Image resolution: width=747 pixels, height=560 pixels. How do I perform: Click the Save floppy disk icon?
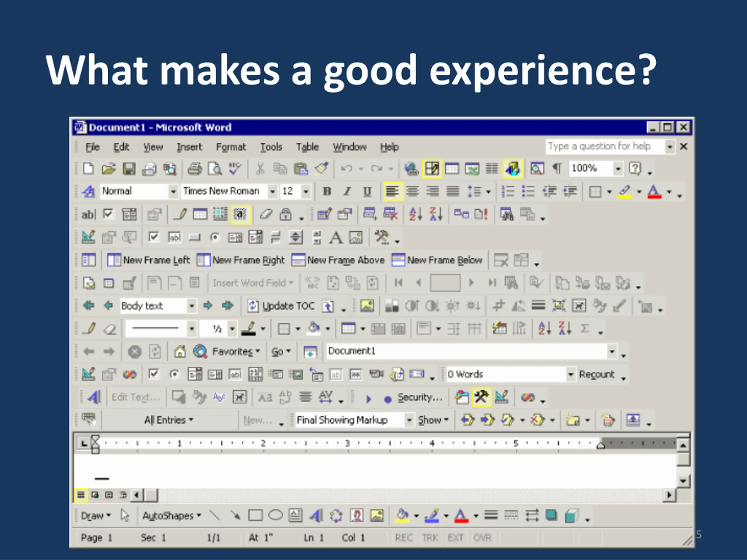(x=129, y=169)
